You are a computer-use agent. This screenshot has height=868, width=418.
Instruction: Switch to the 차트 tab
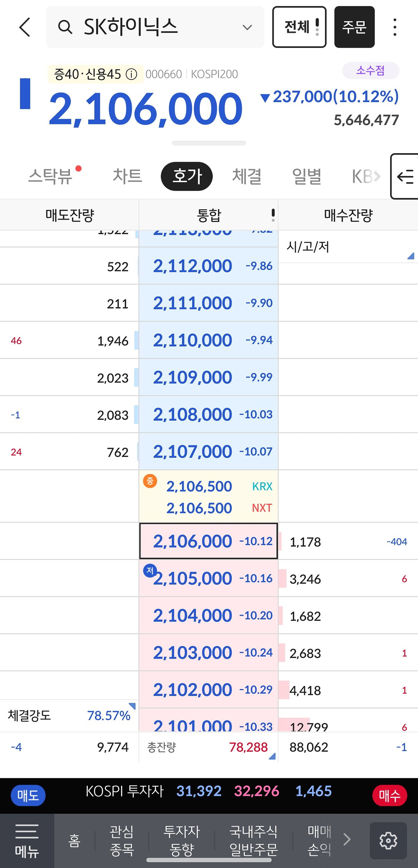[x=127, y=176]
